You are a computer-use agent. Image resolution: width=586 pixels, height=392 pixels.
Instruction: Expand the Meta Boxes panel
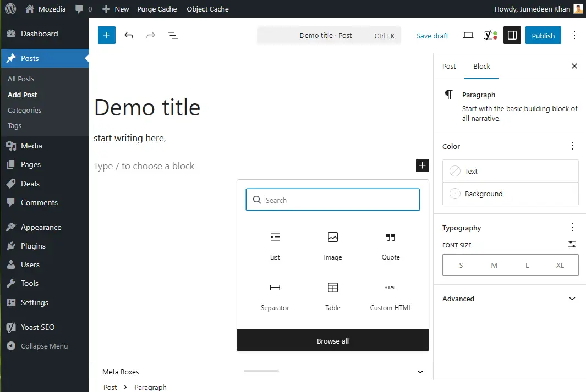(420, 372)
